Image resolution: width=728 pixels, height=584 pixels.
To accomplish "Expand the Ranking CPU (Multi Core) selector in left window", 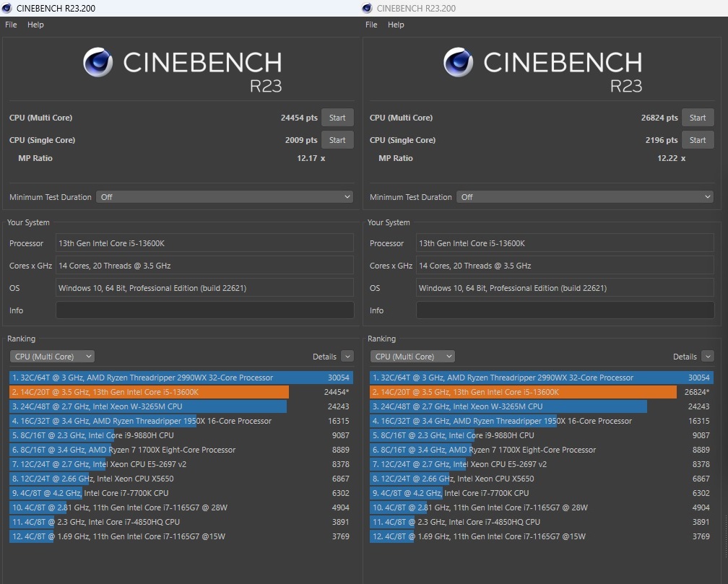I will point(52,357).
